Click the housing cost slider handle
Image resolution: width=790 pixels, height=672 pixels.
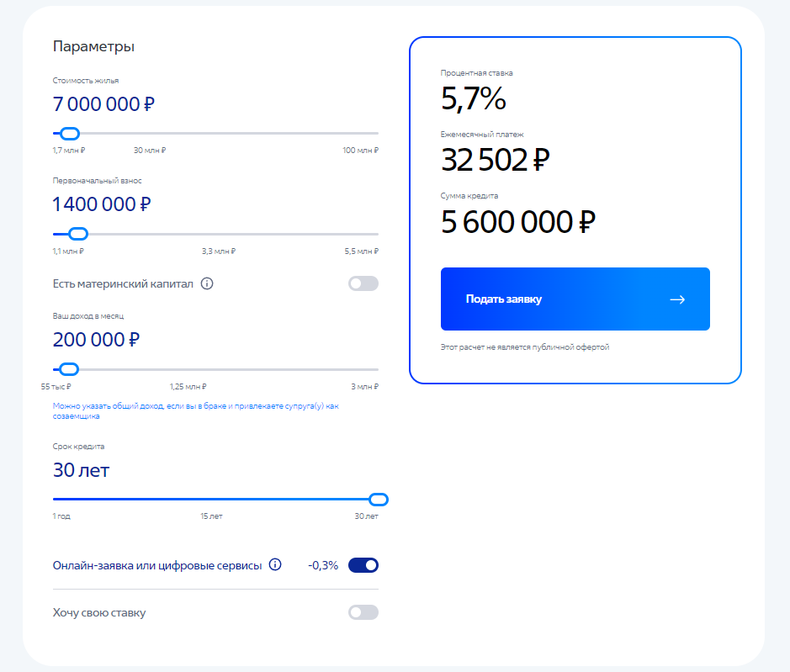coord(70,134)
